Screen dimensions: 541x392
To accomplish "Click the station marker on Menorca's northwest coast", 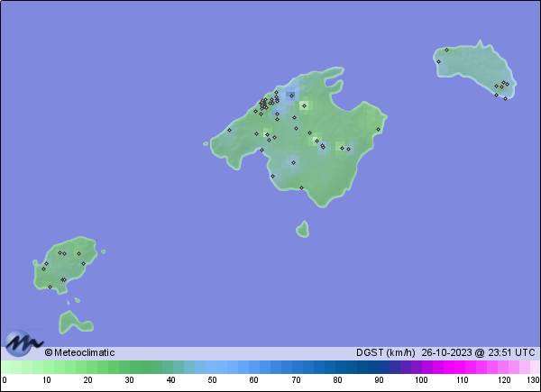I will pos(438,61).
